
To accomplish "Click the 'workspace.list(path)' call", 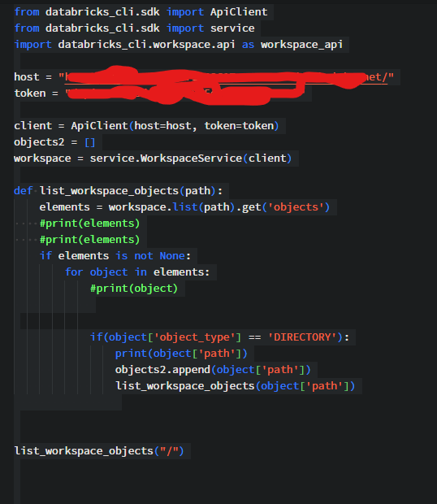I will tap(171, 207).
